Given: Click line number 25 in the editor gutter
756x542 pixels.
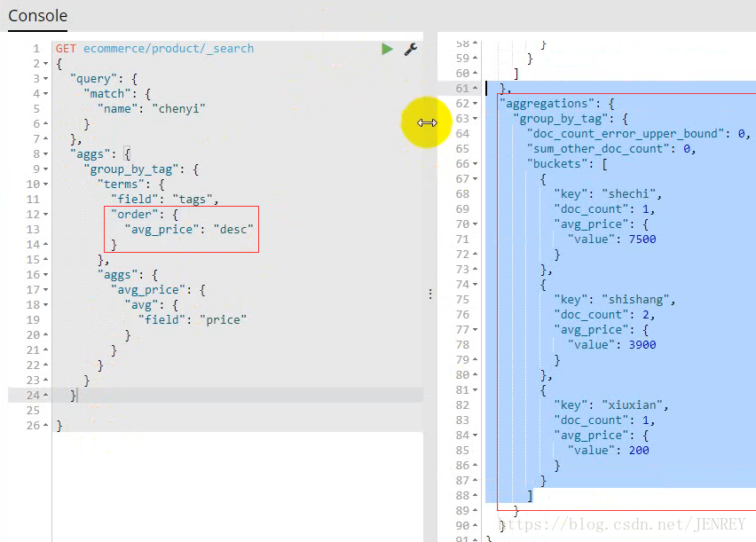Looking at the screenshot, I should point(33,411).
